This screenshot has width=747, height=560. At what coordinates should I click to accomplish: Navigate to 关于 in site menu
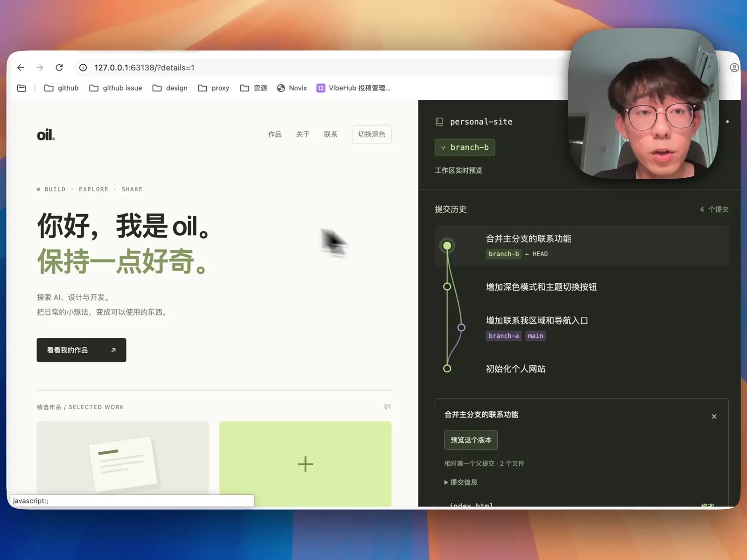[x=303, y=134]
